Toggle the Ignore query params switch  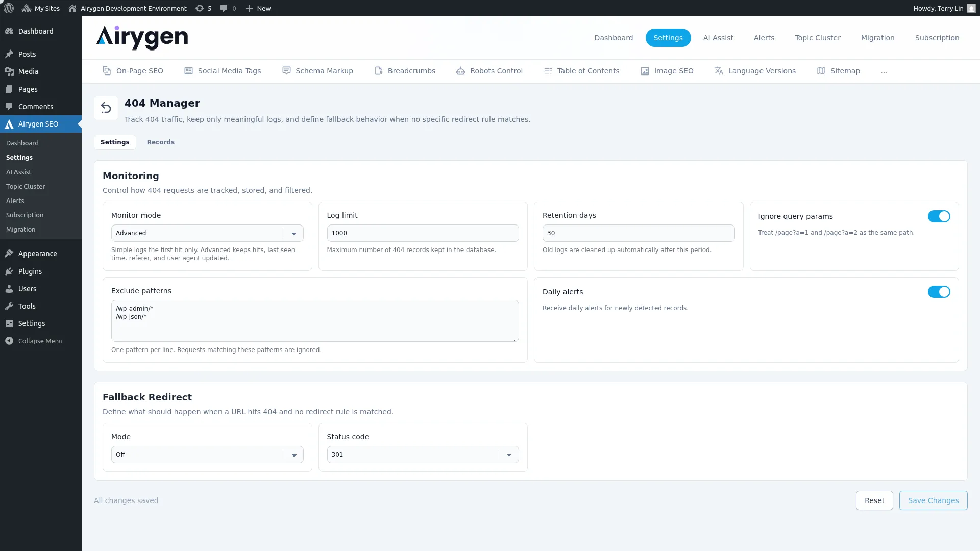939,216
